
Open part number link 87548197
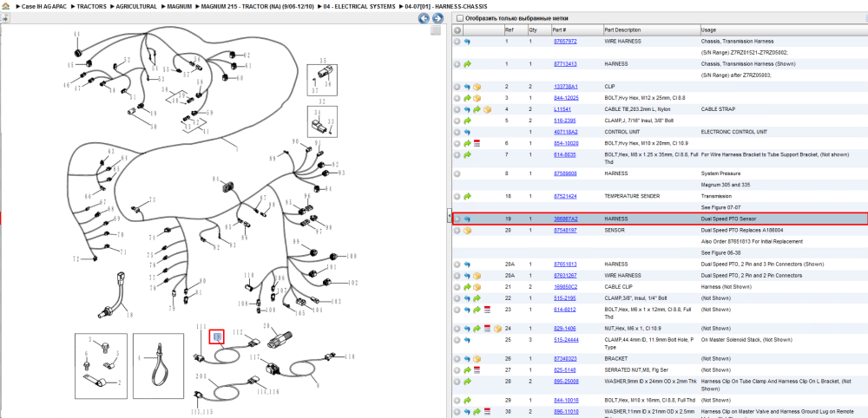click(x=565, y=230)
